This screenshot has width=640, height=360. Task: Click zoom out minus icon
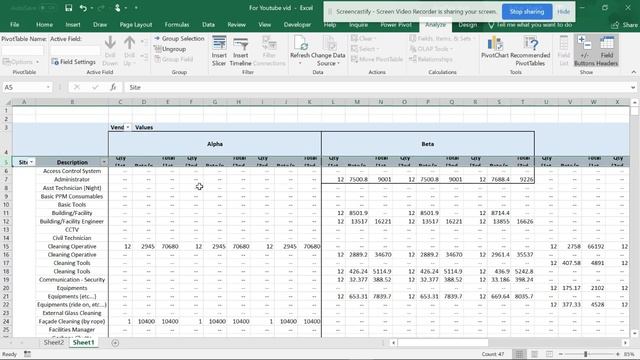[x=561, y=354]
